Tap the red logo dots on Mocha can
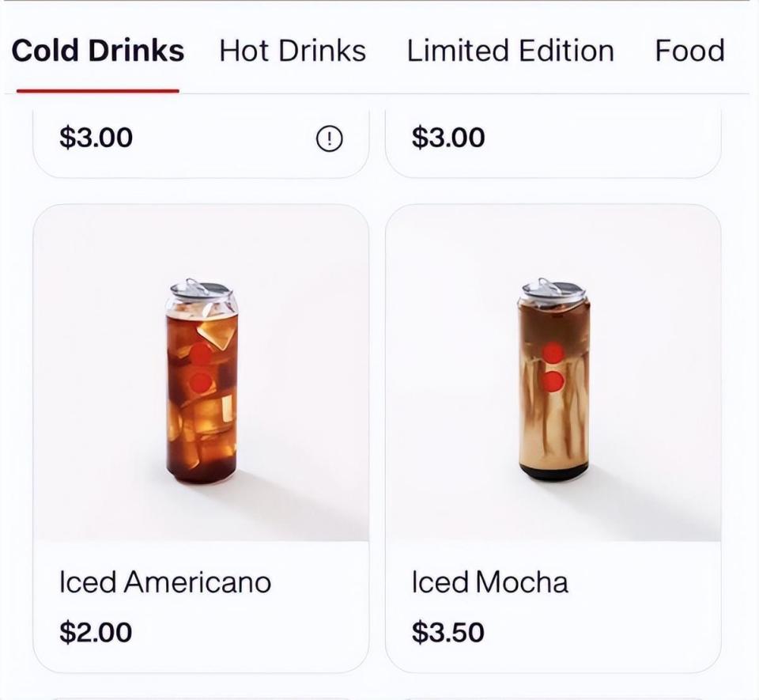759x700 pixels. point(553,367)
